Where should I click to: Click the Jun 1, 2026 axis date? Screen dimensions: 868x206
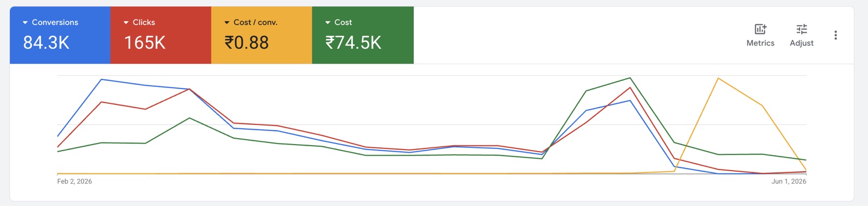point(789,182)
